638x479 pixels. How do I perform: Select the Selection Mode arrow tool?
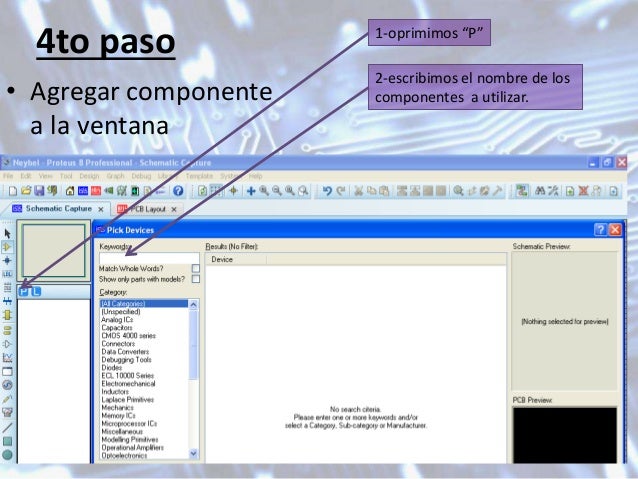[x=7, y=233]
